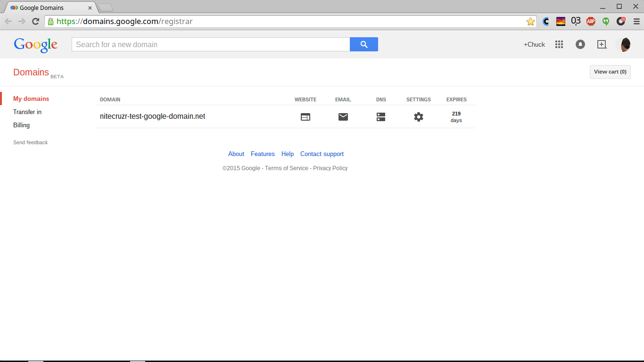Click the Domains BETA heading

pyautogui.click(x=38, y=73)
